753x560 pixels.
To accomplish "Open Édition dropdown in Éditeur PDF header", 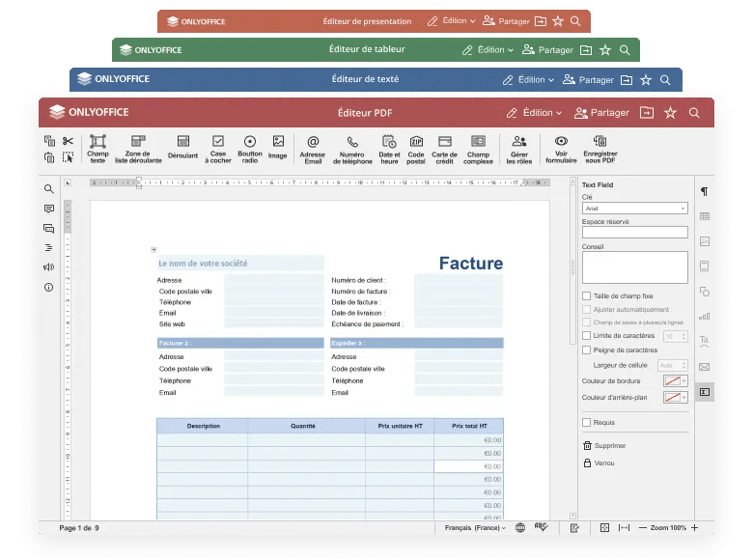I will (534, 113).
